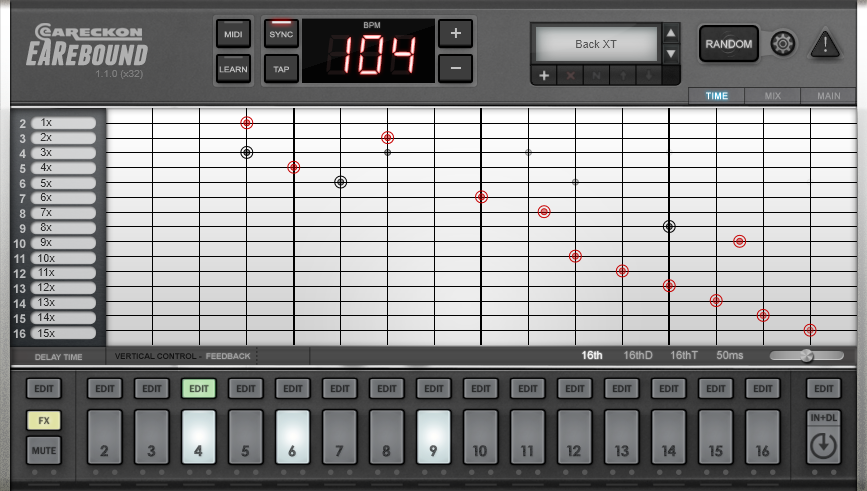Click red tap node on row 13
The height and width of the screenshot is (491, 867).
click(x=669, y=286)
